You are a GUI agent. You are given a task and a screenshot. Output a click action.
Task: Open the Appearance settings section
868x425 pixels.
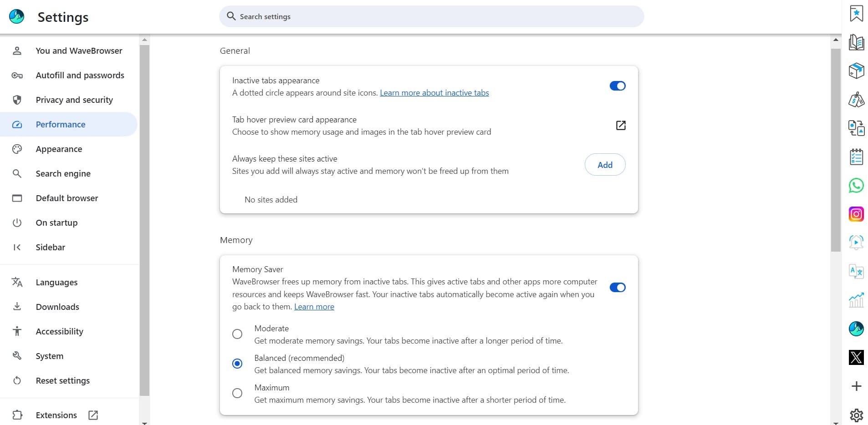pyautogui.click(x=59, y=149)
